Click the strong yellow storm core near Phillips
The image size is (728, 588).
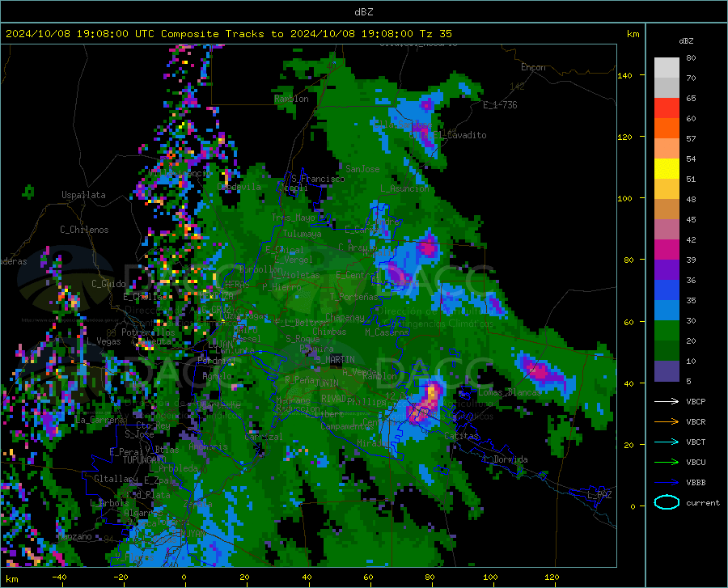coord(433,394)
